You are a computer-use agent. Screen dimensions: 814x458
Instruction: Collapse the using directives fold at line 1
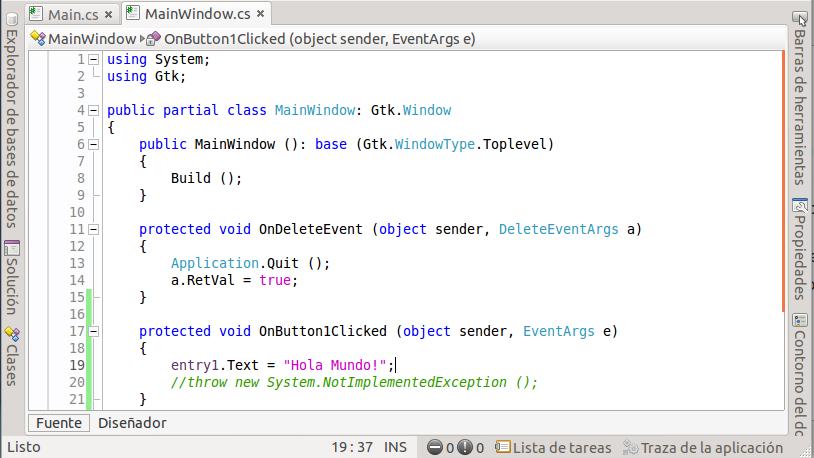tap(93, 60)
